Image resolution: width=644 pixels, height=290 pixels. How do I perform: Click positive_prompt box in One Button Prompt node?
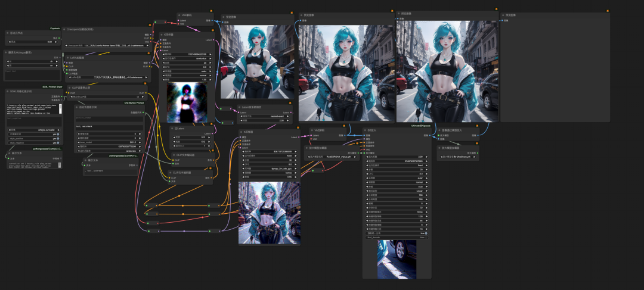(109, 119)
